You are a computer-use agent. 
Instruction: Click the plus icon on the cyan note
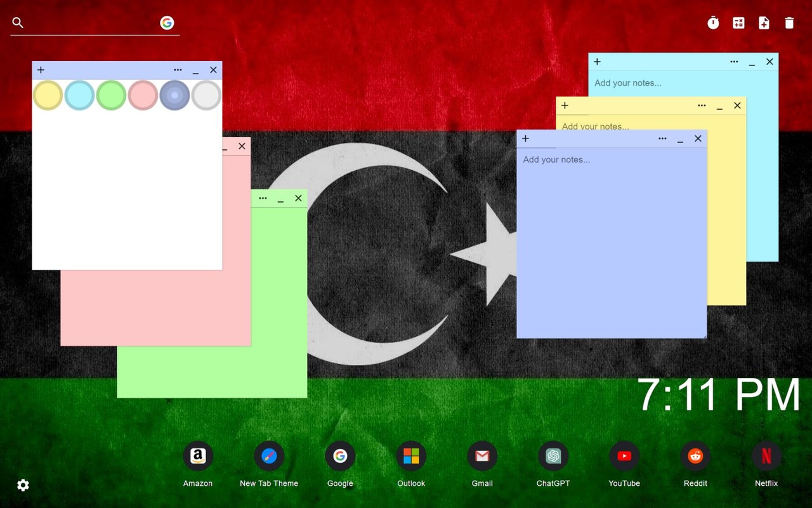597,62
